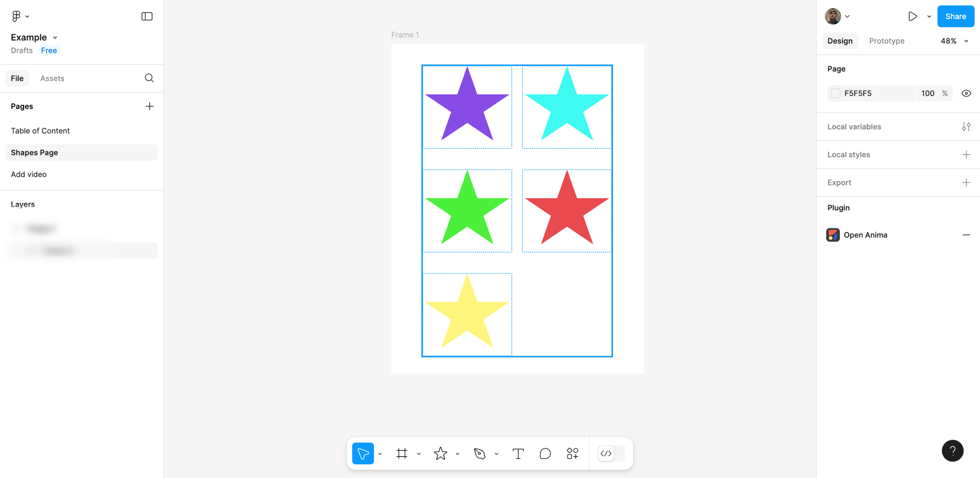Click the Open Anima plugin icon
Screen dimensions: 980x478
pos(833,235)
